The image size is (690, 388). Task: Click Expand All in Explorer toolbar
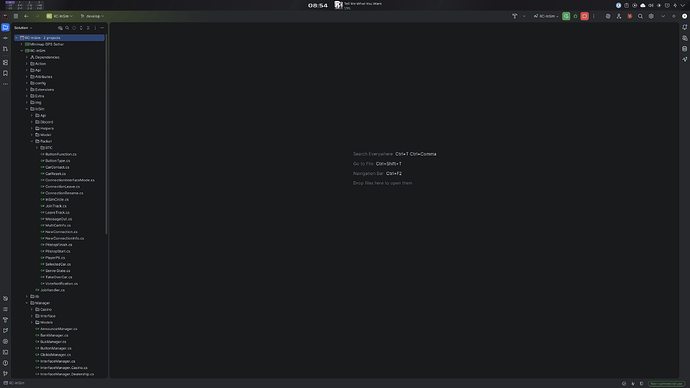tap(81, 28)
